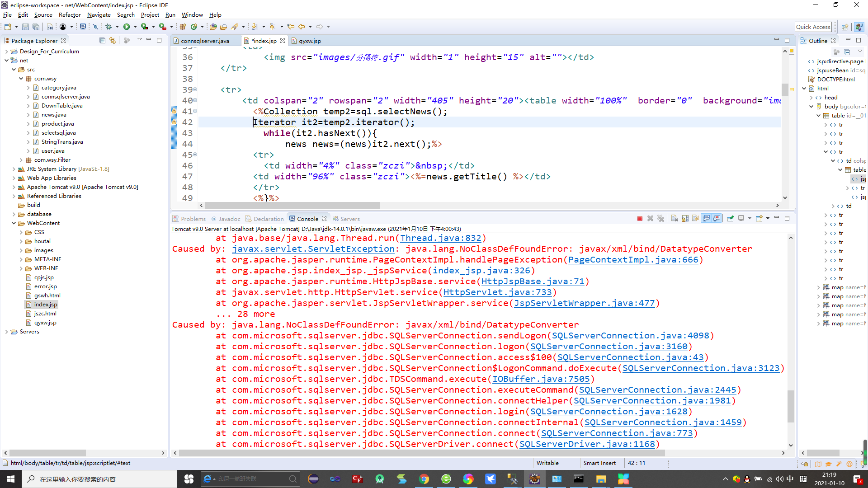868x488 pixels.
Task: Click the Quick Access field
Action: [x=813, y=27]
